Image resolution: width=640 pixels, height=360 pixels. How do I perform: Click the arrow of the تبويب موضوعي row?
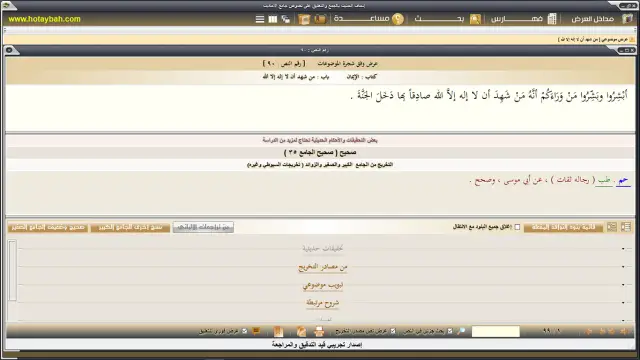[x=623, y=284]
